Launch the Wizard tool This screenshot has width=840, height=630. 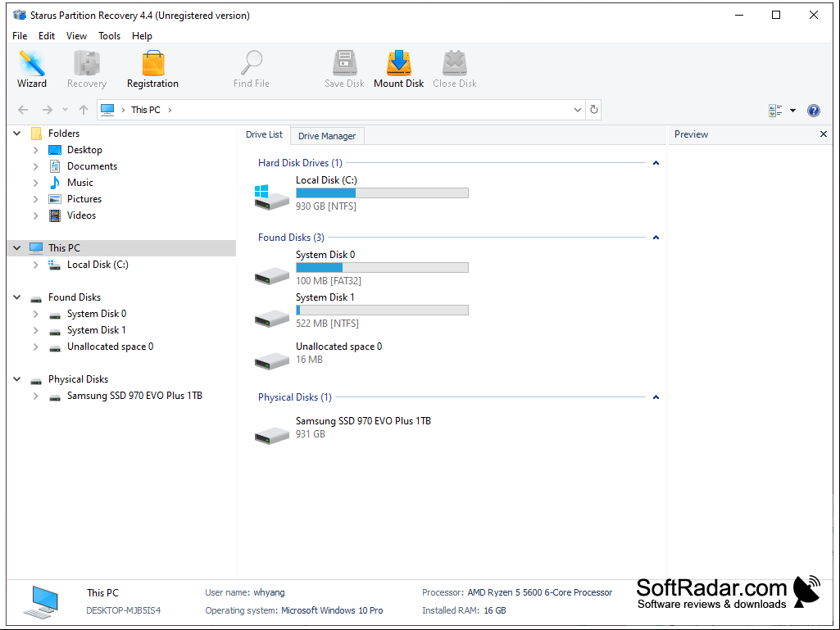click(32, 69)
